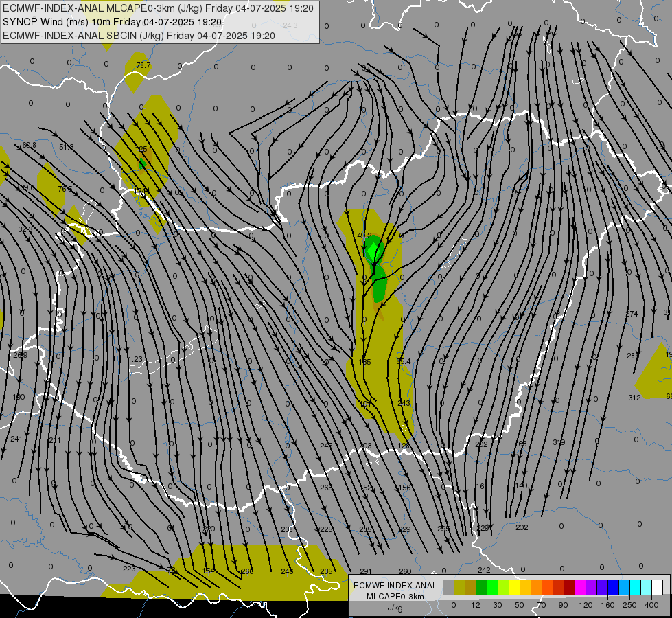672x618 pixels.
Task: Click the map value 51.3
Action: [x=66, y=147]
